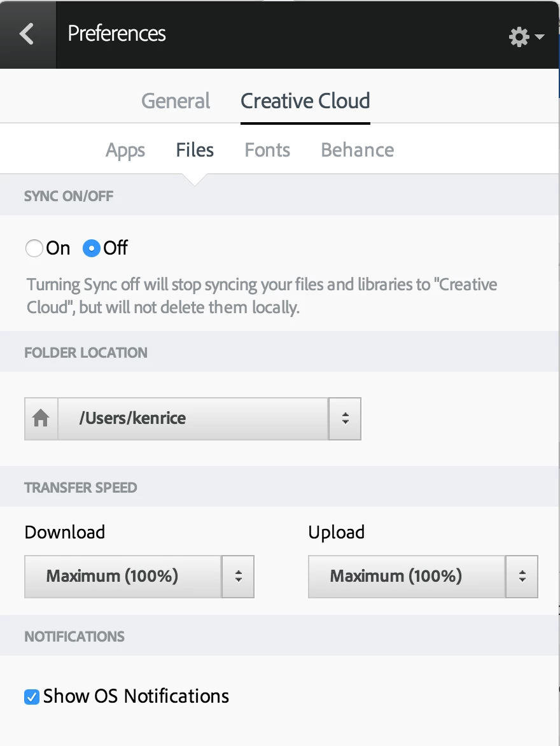
Task: Click the folder location stepper arrows
Action: [345, 419]
